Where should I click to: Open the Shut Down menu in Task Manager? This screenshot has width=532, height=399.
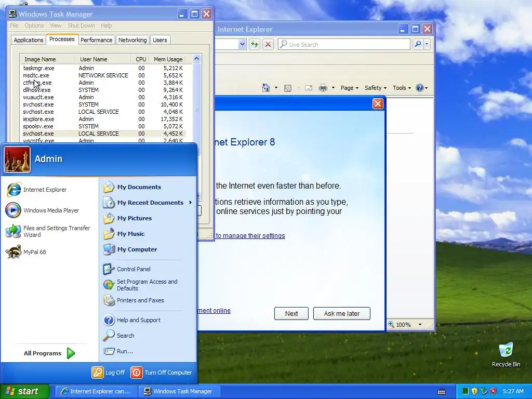coord(81,25)
